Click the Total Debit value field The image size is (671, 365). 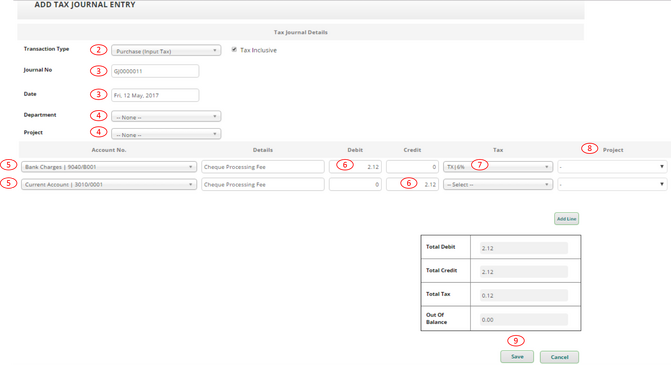tap(524, 248)
